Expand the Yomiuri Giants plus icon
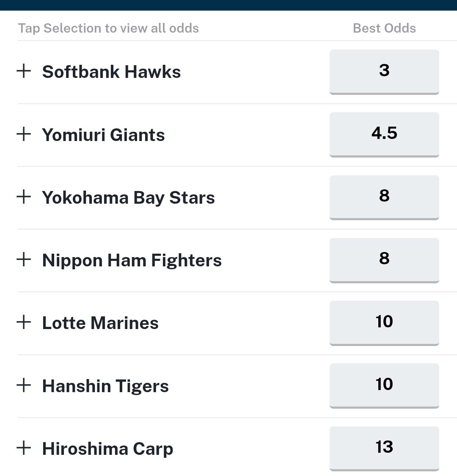The height and width of the screenshot is (476, 457). 24,134
